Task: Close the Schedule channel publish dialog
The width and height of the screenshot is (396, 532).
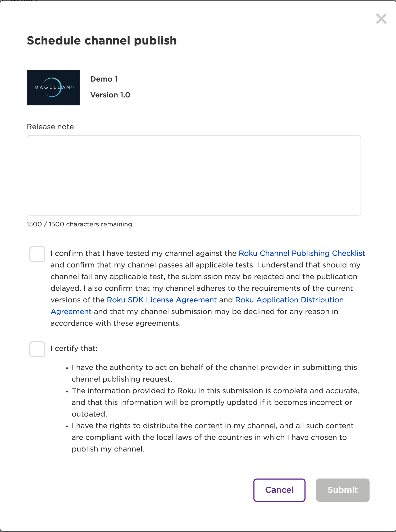Action: [x=381, y=19]
